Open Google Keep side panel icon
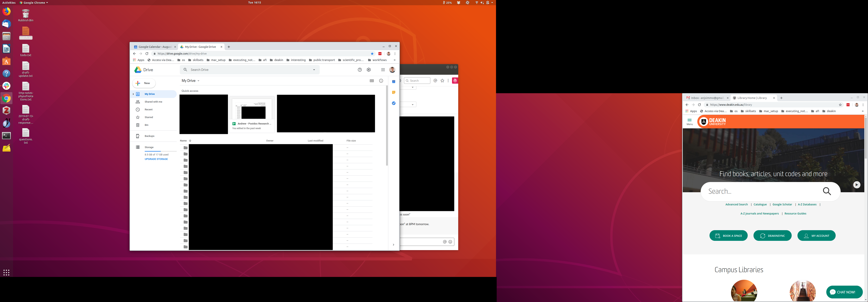 394,92
